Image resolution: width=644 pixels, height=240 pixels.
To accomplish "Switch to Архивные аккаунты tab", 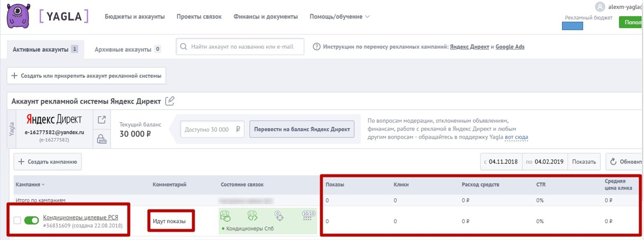I will coord(128,49).
